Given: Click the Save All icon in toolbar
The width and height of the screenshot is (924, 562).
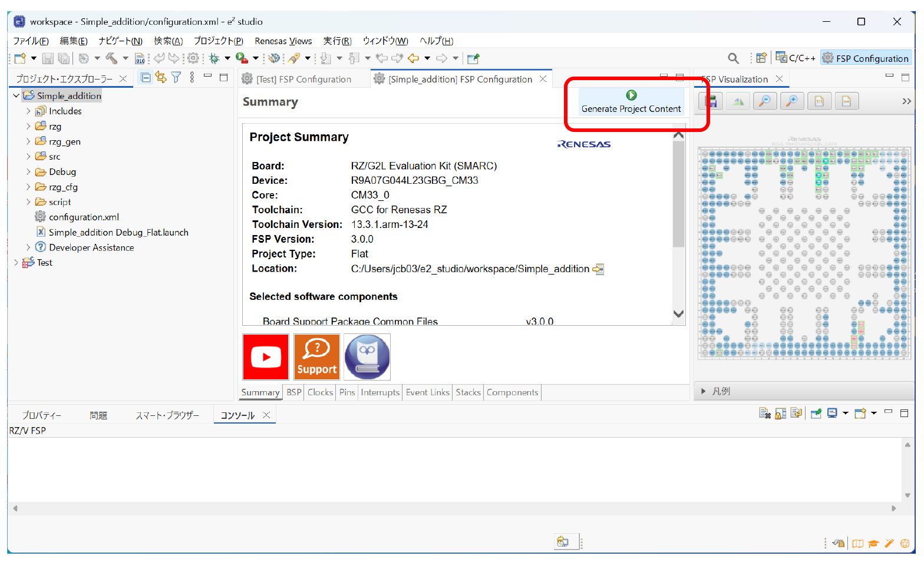Looking at the screenshot, I should 64,58.
